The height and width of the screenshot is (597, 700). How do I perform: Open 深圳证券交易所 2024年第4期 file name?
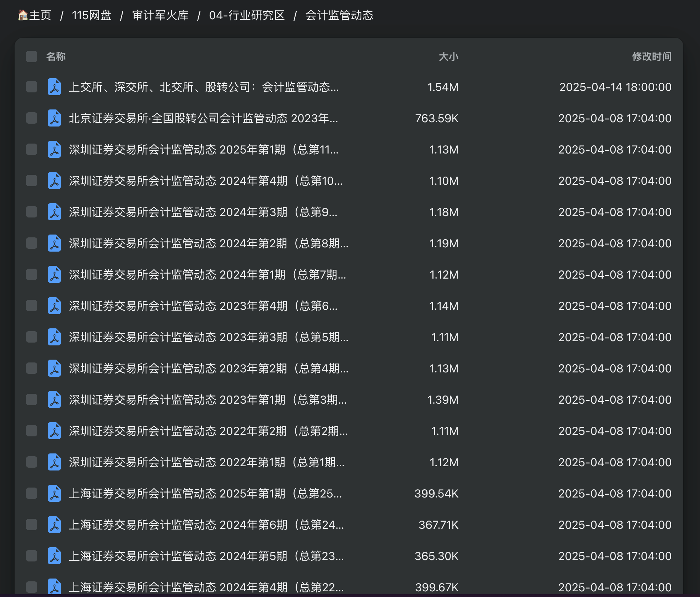(x=206, y=181)
